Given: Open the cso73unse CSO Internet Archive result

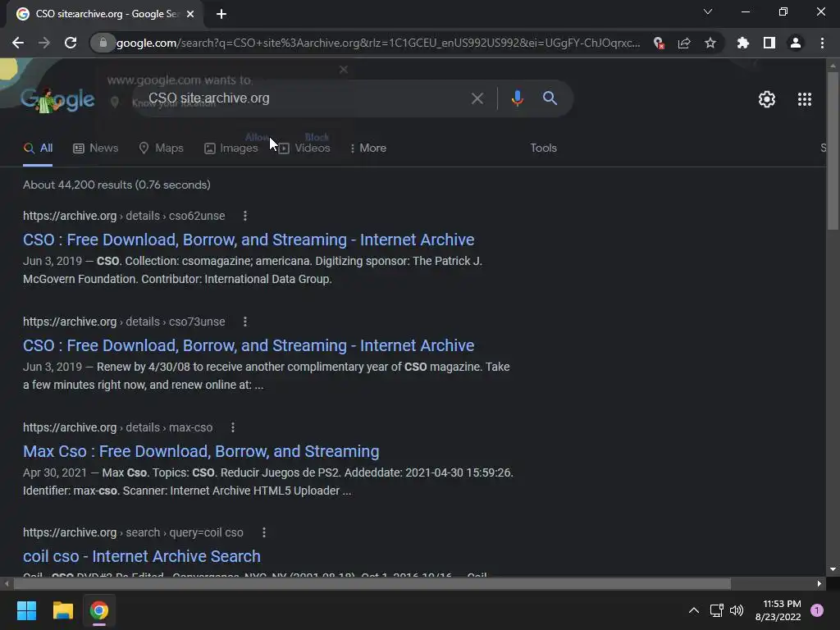Looking at the screenshot, I should pos(249,345).
